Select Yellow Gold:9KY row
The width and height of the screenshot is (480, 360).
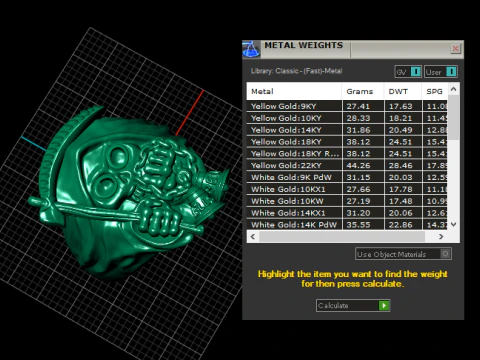[347, 106]
